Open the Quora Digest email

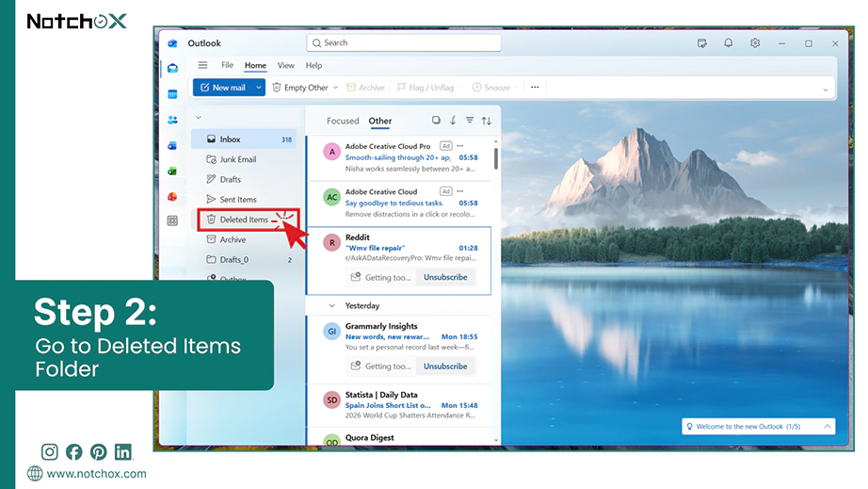[x=398, y=437]
